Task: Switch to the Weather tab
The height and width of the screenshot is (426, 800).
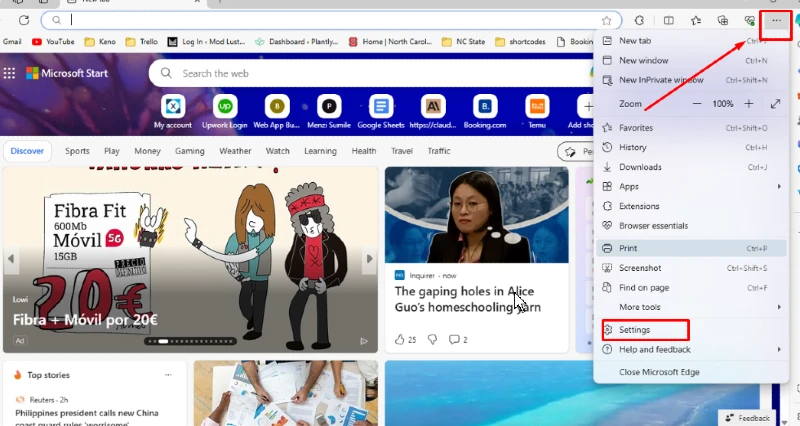Action: coord(235,151)
